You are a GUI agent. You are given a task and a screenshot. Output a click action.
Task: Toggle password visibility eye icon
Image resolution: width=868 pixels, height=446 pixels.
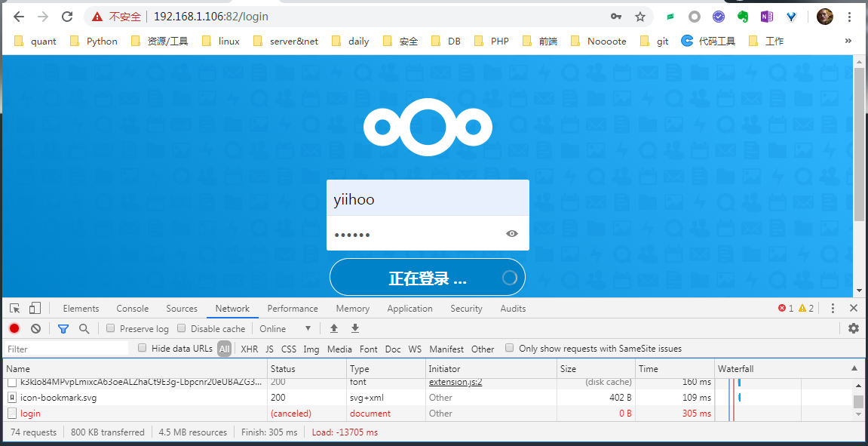click(512, 234)
